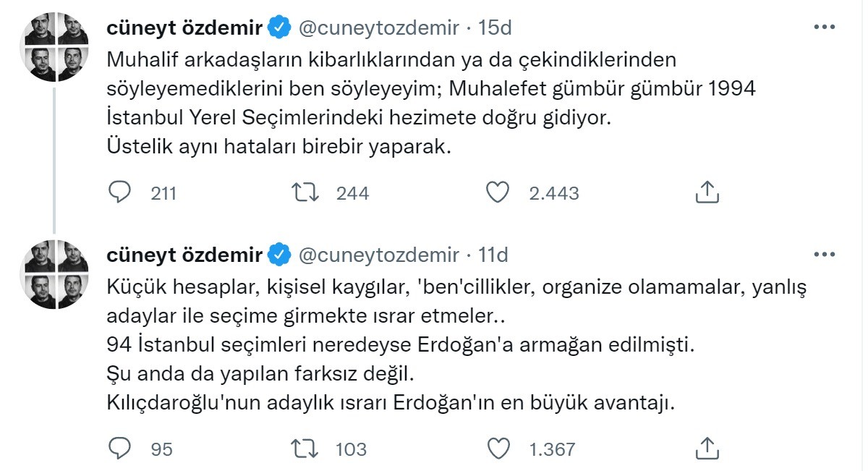868x471 pixels.
Task: Open cüneyt özdemir's name on second tweet
Action: coord(184,255)
